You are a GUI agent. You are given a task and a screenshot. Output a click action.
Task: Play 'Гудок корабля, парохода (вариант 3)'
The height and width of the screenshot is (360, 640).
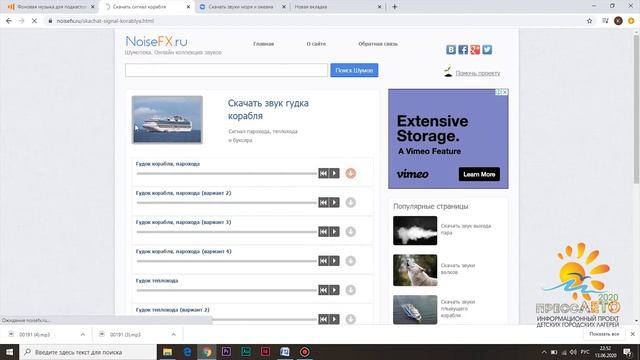coord(334,232)
